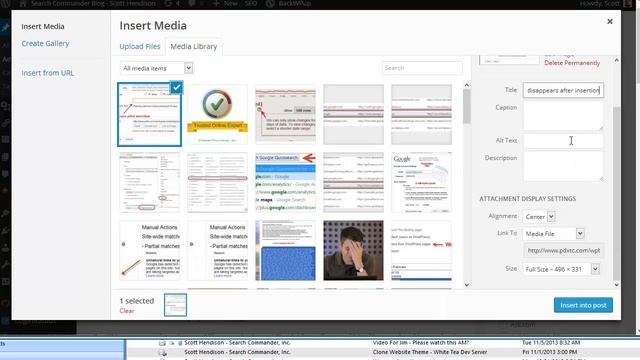Uncheck the selected first thumbnail checkmark
The image size is (640, 360).
[x=176, y=87]
